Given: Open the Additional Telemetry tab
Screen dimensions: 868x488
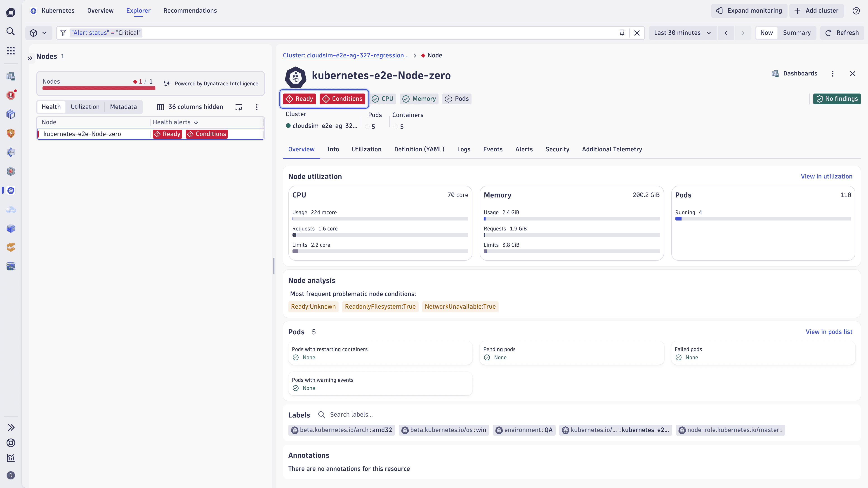Looking at the screenshot, I should 612,149.
